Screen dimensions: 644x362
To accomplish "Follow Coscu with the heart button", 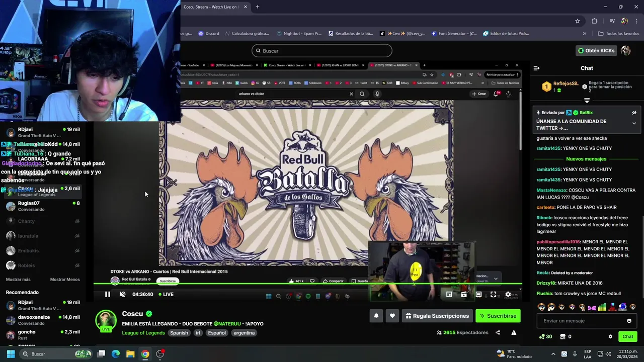I will click(392, 316).
